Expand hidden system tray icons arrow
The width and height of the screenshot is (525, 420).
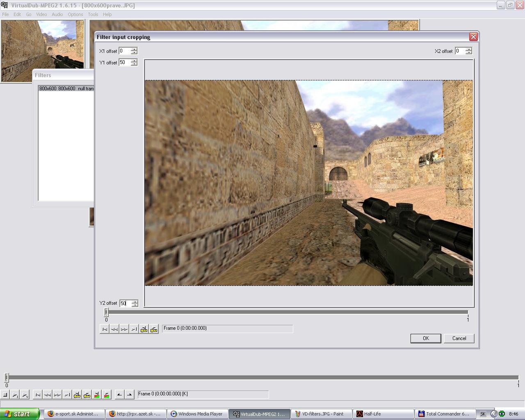(494, 414)
